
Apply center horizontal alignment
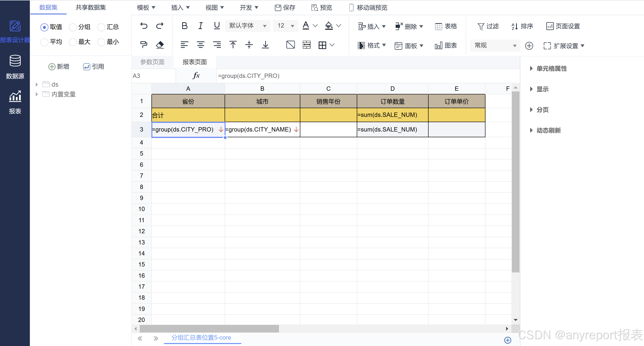(201, 45)
